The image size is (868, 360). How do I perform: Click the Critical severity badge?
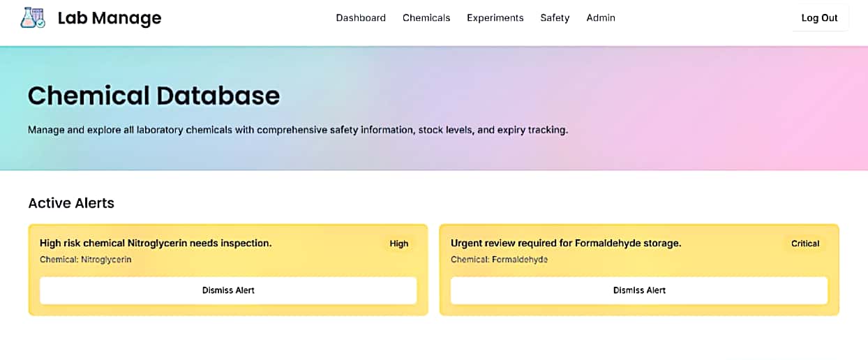pyautogui.click(x=805, y=243)
